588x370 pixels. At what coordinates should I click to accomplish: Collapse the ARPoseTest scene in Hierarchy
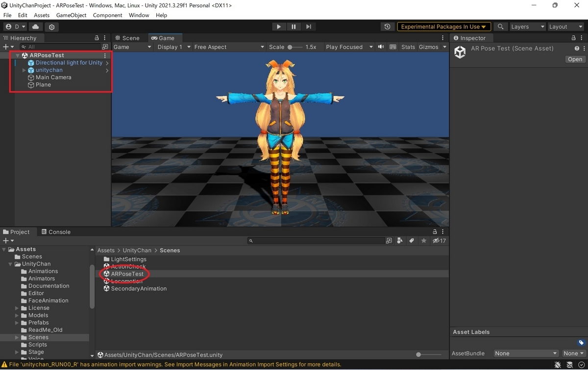point(18,55)
